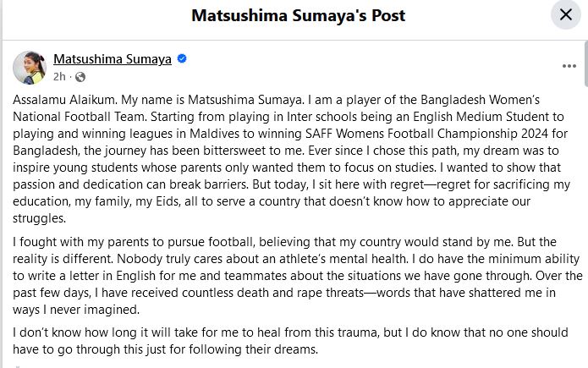Click the dialog heading Matsushima Sumaya's Post

(299, 15)
